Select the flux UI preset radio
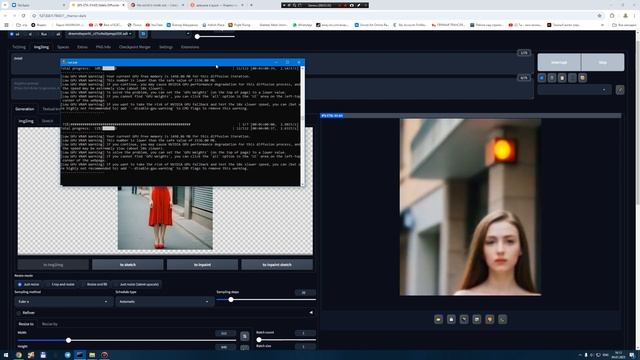This screenshot has height=360, width=640. 44,34
